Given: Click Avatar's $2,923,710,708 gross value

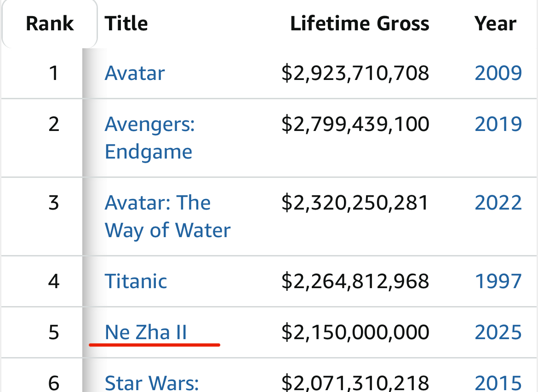Looking at the screenshot, I should (355, 74).
